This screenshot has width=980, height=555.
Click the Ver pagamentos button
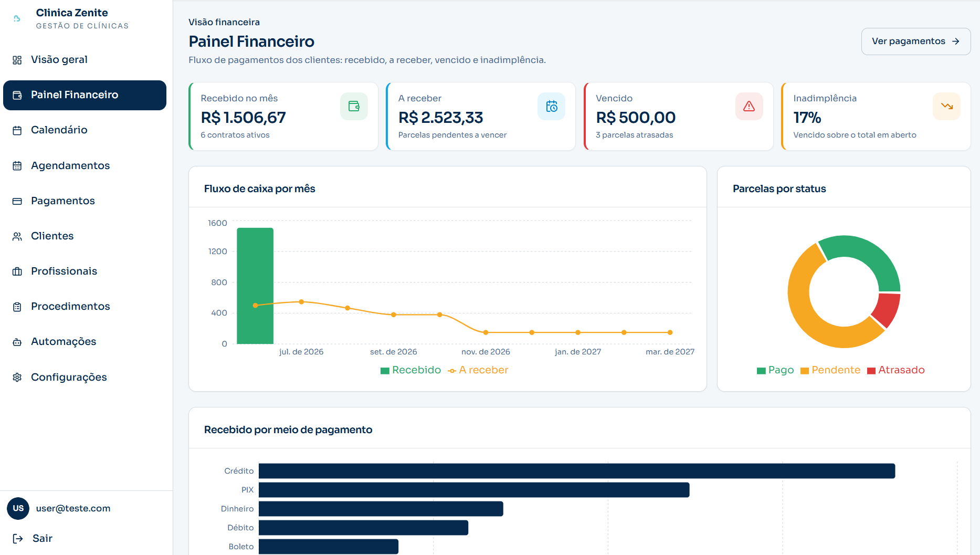[916, 41]
